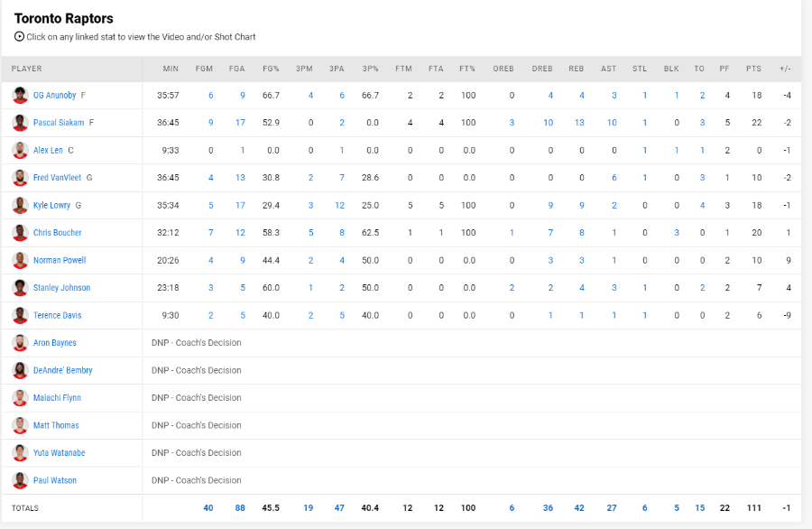View Terence Davis's 5 three-point attempts

click(x=342, y=315)
